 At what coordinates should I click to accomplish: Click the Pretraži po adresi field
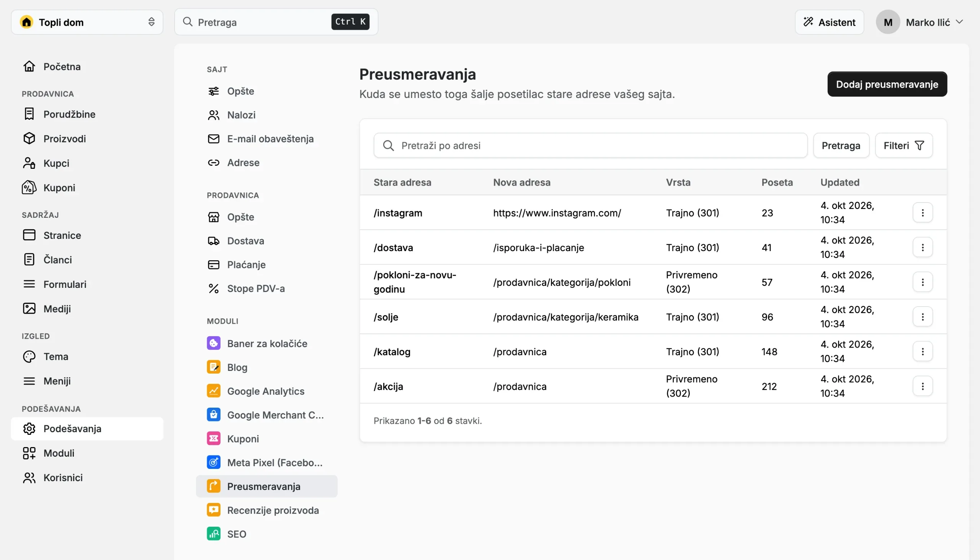(590, 145)
